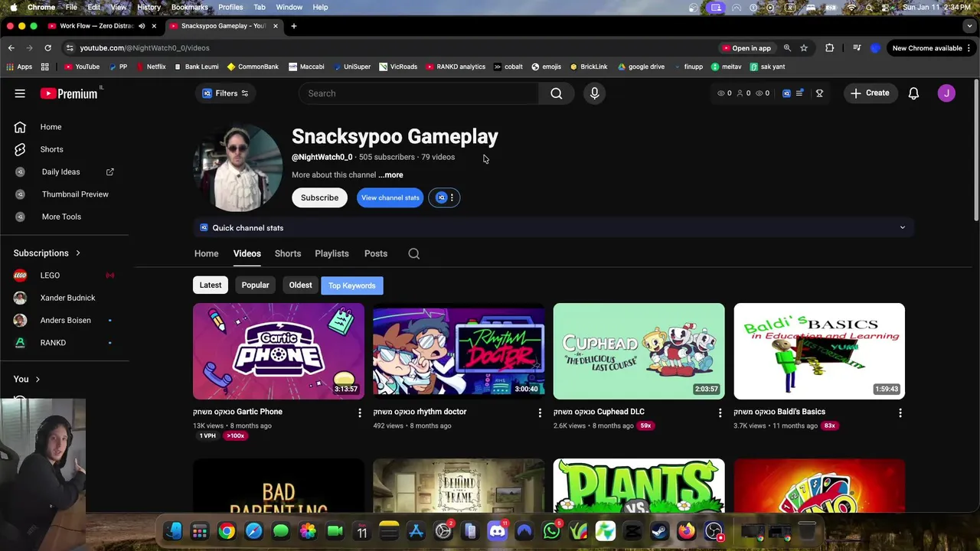The height and width of the screenshot is (551, 980).
Task: Open options menu for Gartic Phone video
Action: (x=359, y=412)
